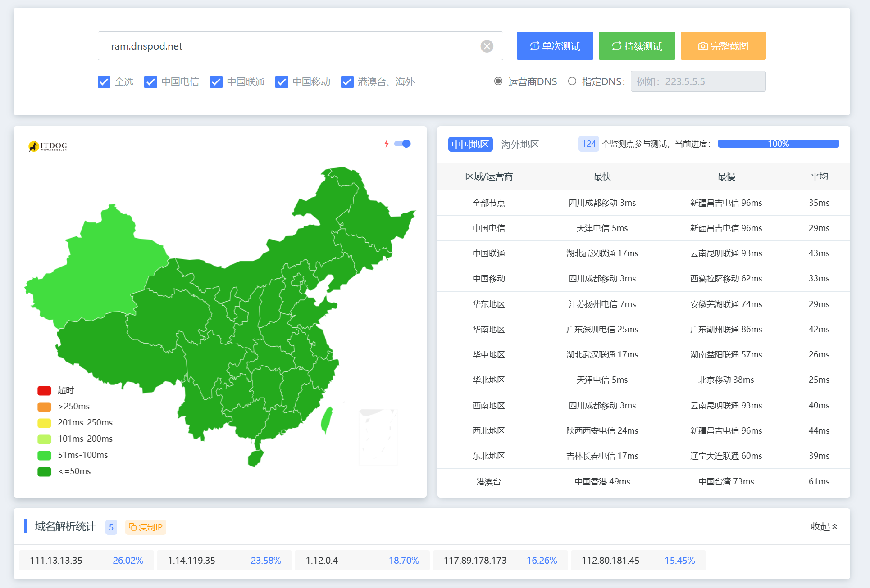Switch to the 海外地区 tab
Screen dimensions: 870x588
click(x=520, y=144)
